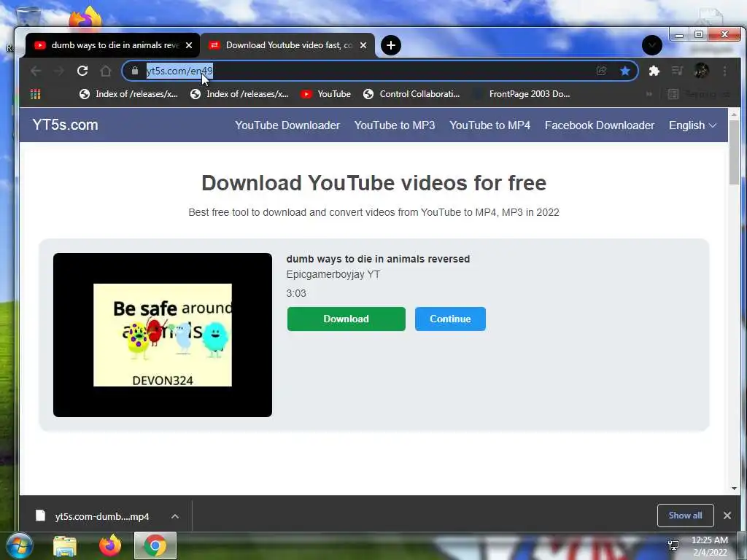
Task: Open the browser home page icon
Action: (x=105, y=71)
